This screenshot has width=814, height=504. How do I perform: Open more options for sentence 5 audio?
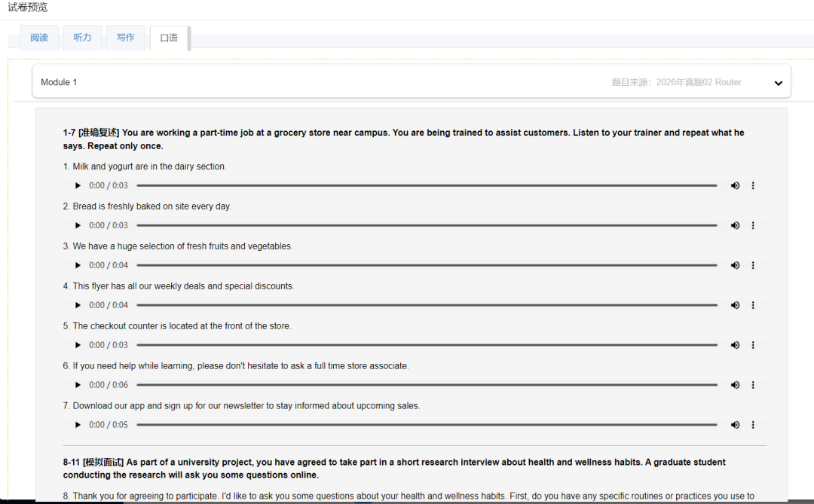click(x=753, y=345)
